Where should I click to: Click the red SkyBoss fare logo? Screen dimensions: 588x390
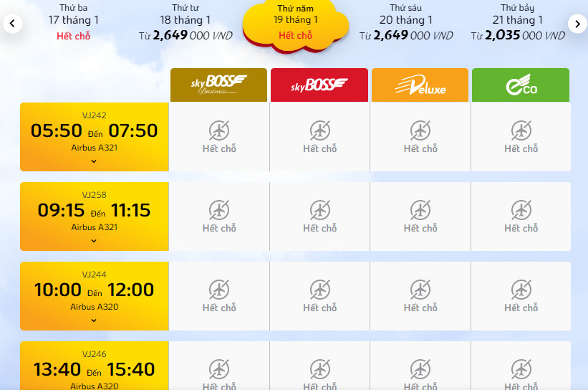coord(319,85)
